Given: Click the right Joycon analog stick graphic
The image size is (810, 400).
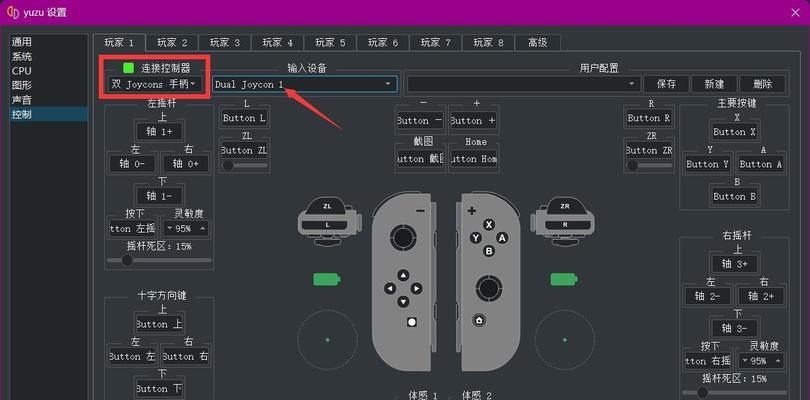Looking at the screenshot, I should [489, 288].
